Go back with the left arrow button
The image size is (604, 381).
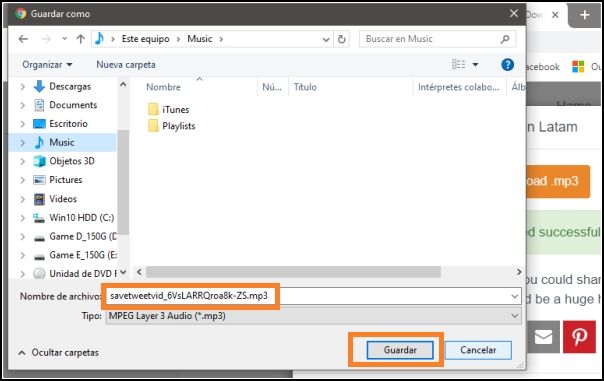point(23,39)
